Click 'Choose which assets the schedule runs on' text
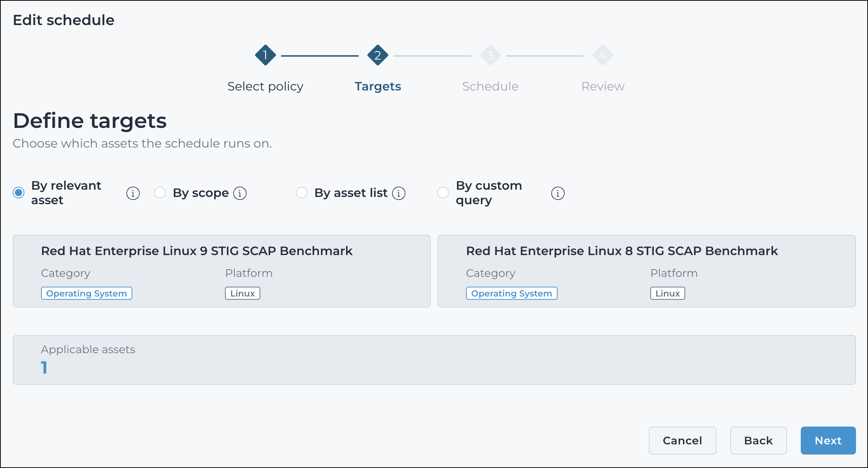The image size is (868, 468). [x=142, y=144]
